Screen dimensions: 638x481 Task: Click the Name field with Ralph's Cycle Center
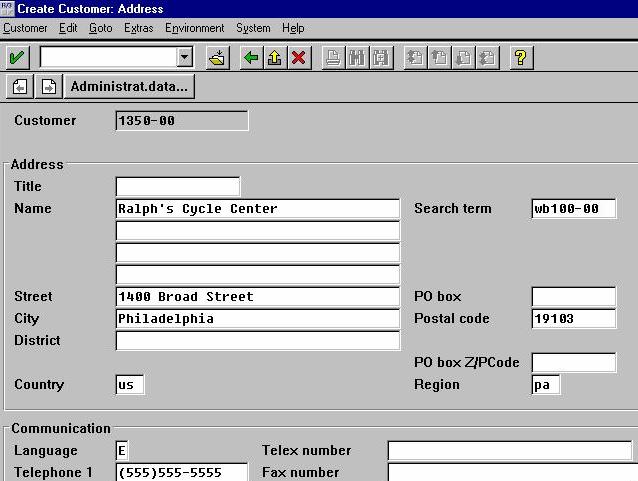(258, 209)
